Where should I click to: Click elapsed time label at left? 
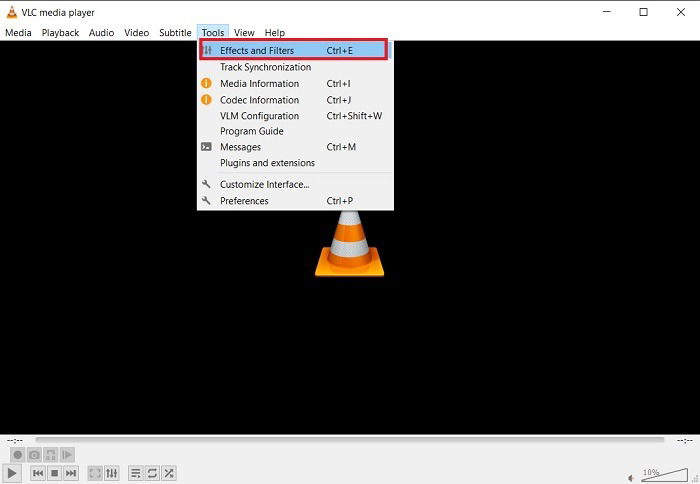pyautogui.click(x=15, y=441)
